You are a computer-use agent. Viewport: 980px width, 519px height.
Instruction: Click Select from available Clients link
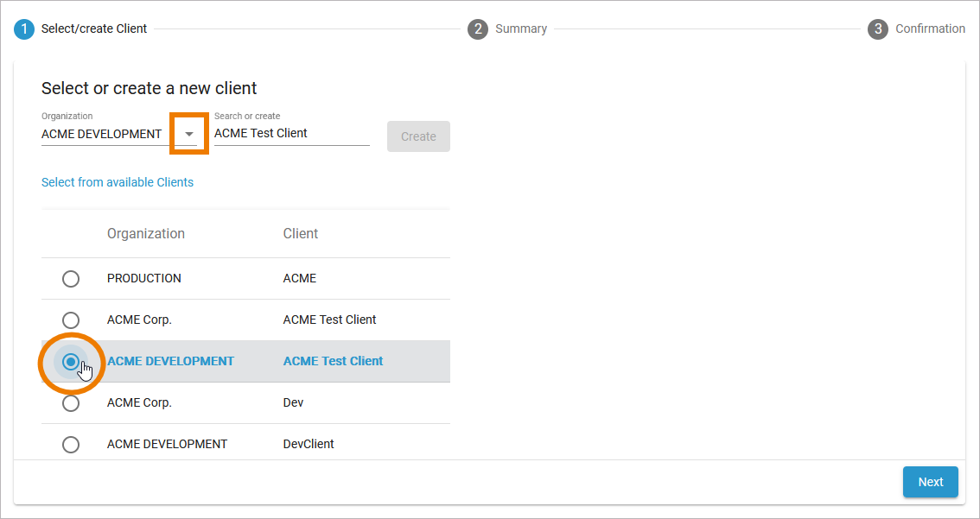click(118, 182)
